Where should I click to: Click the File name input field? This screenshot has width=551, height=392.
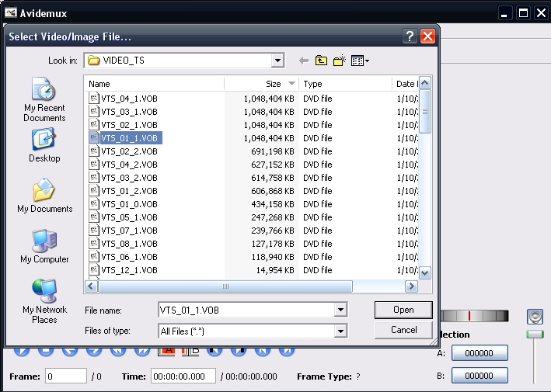(x=246, y=310)
